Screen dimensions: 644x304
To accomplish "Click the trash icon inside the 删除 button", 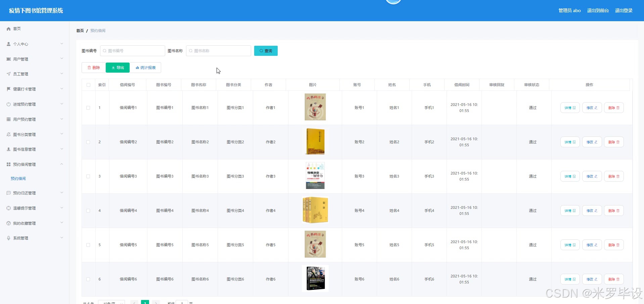I will [x=89, y=68].
